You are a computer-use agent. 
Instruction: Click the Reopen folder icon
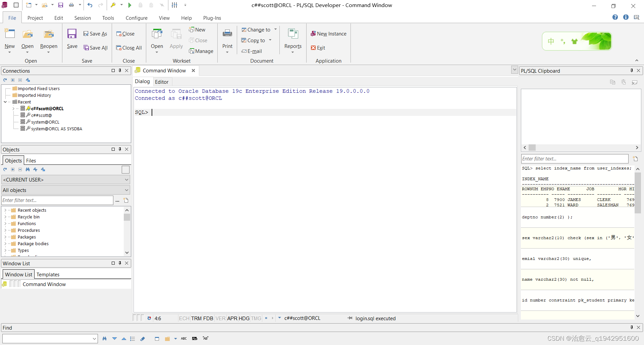tap(49, 34)
